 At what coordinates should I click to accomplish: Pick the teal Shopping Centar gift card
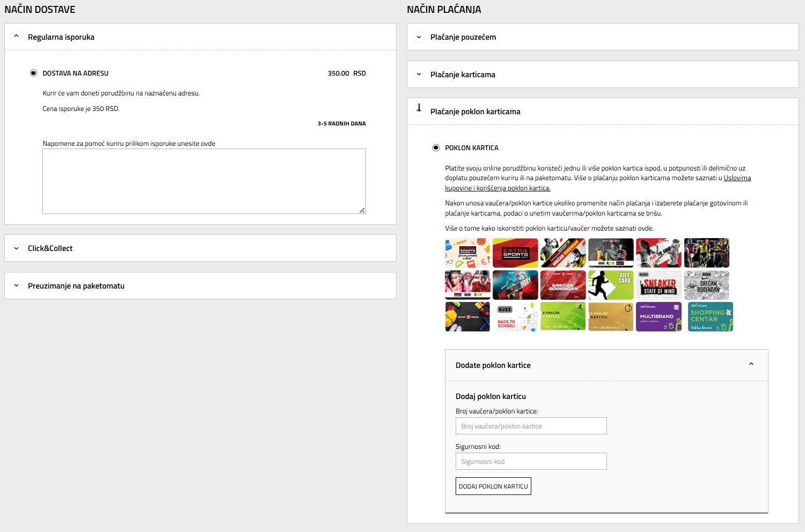pyautogui.click(x=711, y=317)
